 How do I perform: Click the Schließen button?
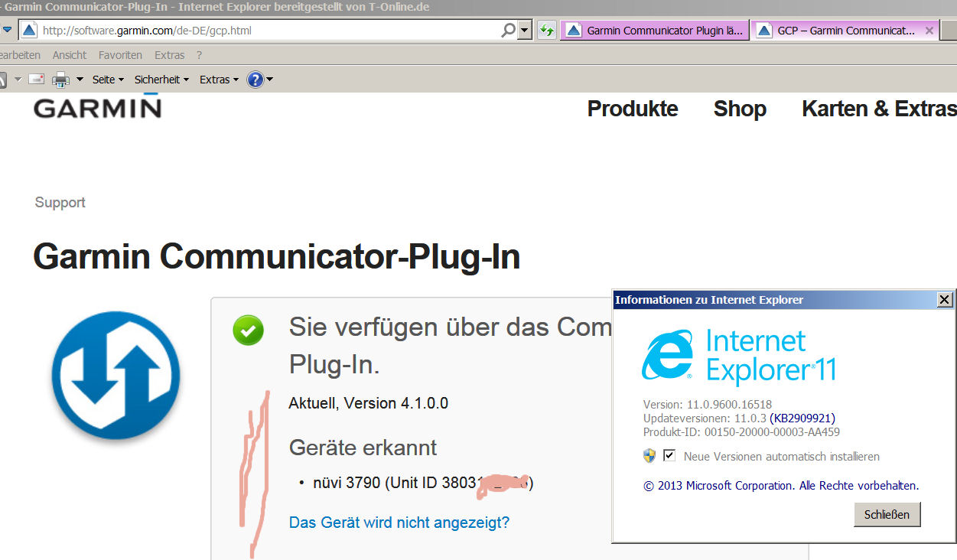[x=887, y=514]
